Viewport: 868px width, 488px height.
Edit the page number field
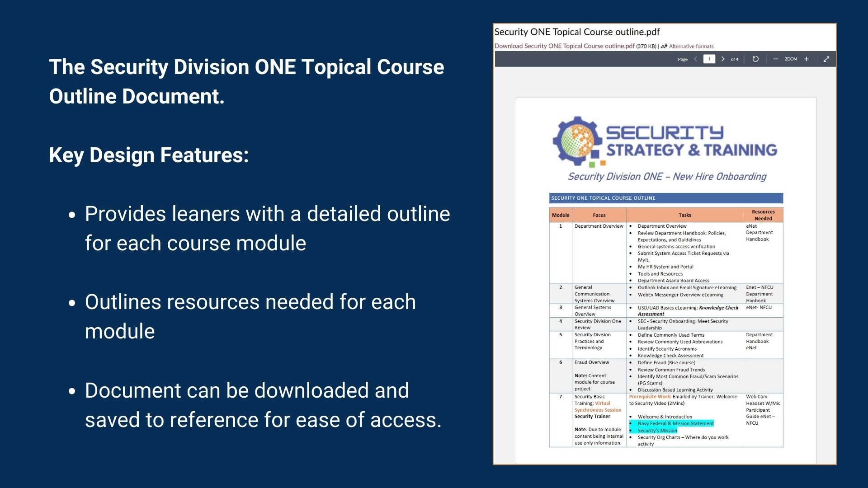[x=709, y=59]
